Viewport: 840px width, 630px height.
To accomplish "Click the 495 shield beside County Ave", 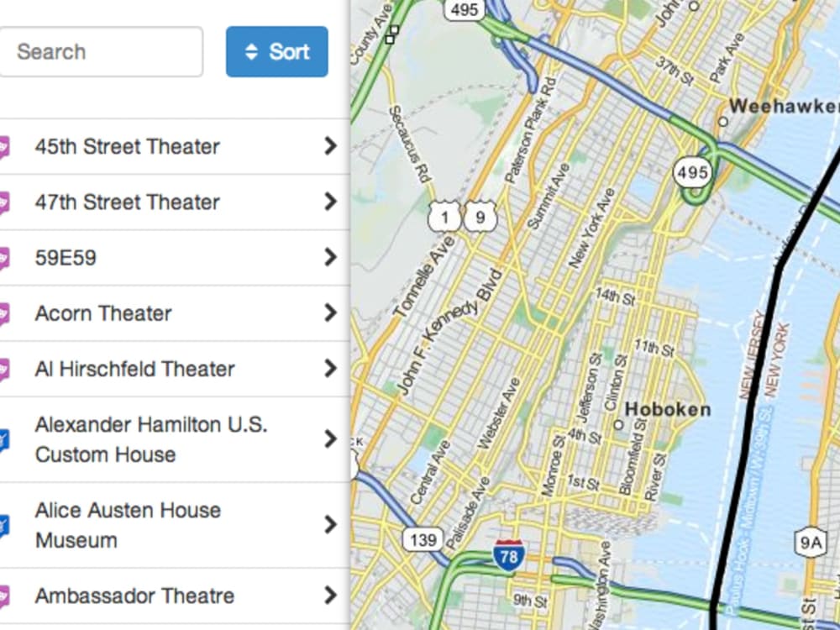I will pyautogui.click(x=465, y=9).
